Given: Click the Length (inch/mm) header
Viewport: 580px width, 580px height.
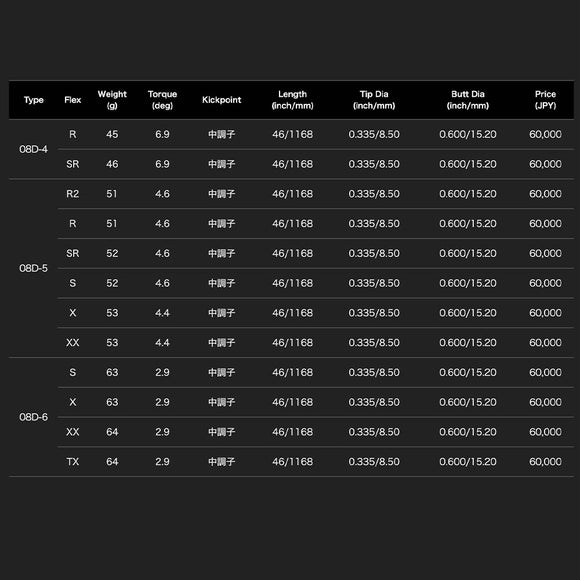Looking at the screenshot, I should [293, 100].
